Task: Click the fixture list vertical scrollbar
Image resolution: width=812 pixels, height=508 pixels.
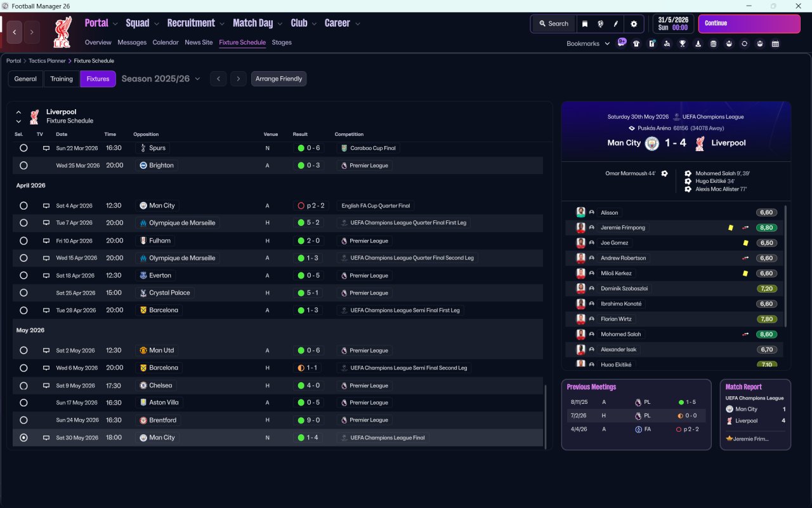Action: (545, 416)
